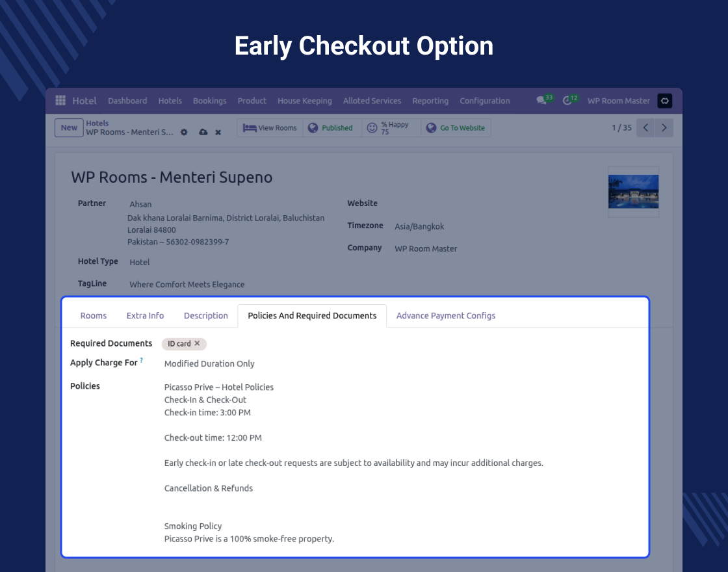Click Go To Website button
The height and width of the screenshot is (572, 728).
pyautogui.click(x=456, y=128)
